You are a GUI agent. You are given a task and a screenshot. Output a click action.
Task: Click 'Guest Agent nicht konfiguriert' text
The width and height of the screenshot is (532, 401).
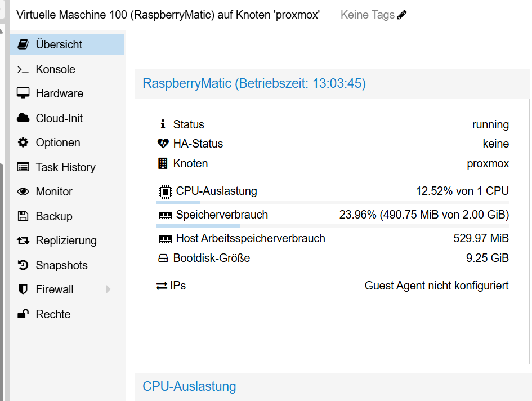pos(437,286)
